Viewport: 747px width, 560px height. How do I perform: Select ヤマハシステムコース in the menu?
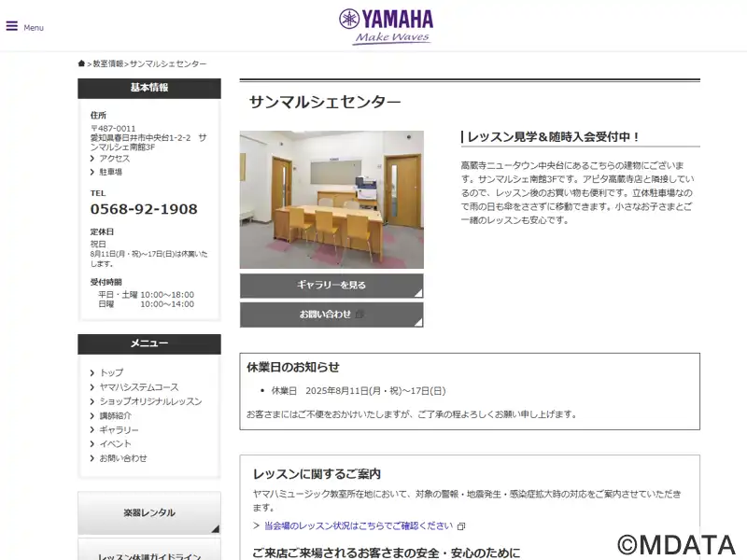(138, 387)
